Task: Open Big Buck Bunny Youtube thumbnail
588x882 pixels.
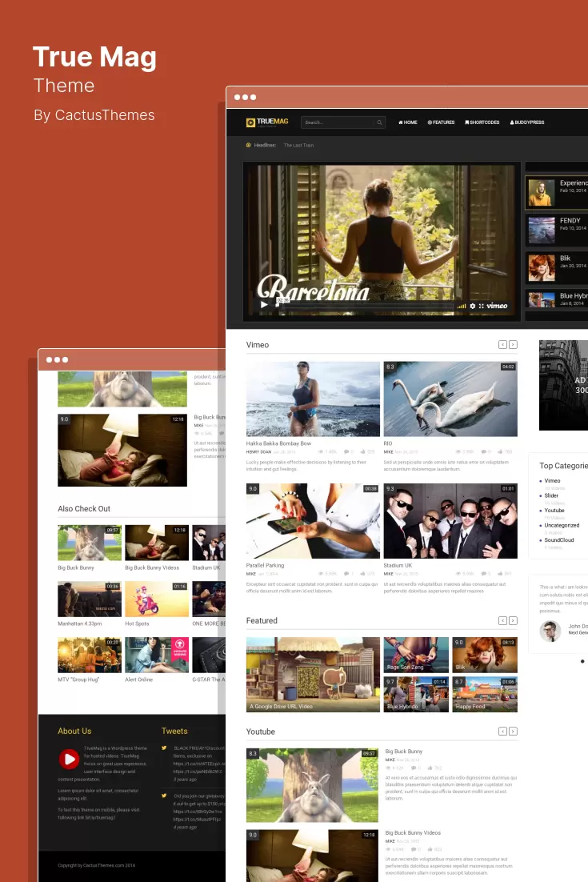Action: pos(312,785)
